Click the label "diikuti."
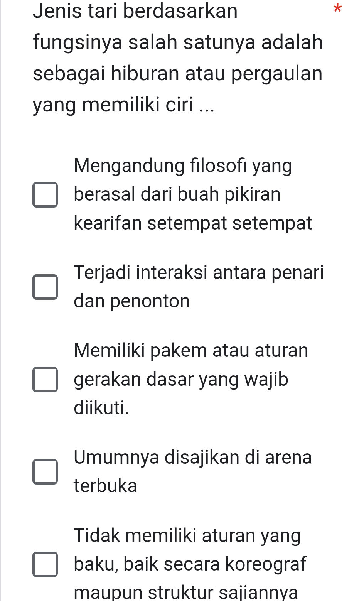The image size is (364, 601). click(101, 409)
